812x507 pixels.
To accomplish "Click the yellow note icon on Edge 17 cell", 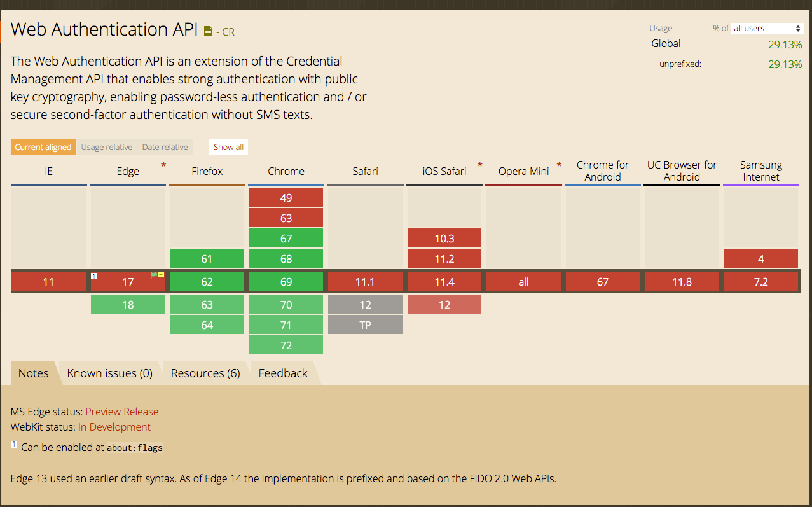I will (x=161, y=275).
